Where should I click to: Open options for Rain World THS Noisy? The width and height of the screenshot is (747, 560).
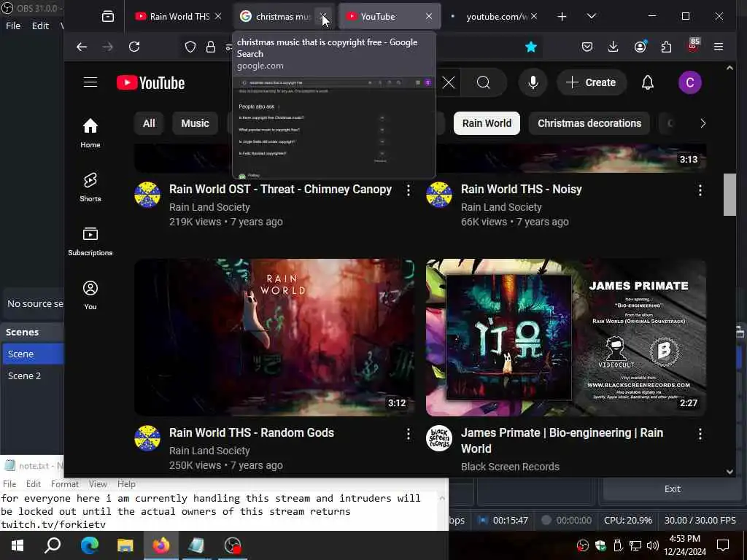700,190
